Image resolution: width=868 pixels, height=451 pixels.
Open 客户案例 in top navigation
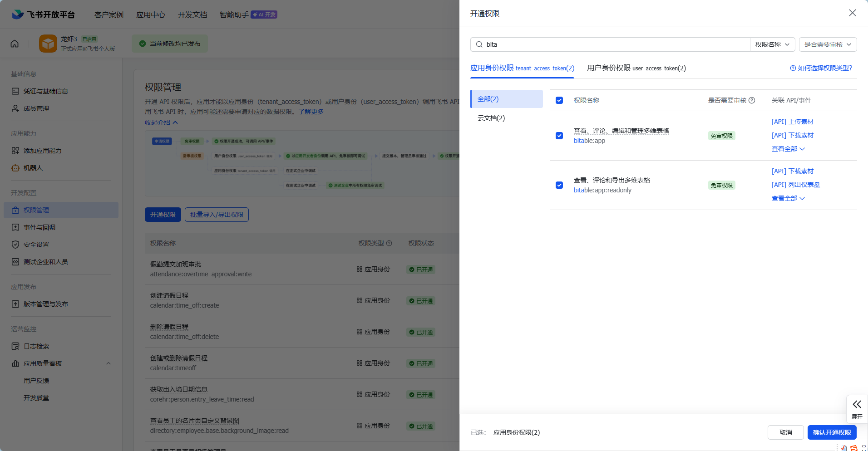coord(109,15)
